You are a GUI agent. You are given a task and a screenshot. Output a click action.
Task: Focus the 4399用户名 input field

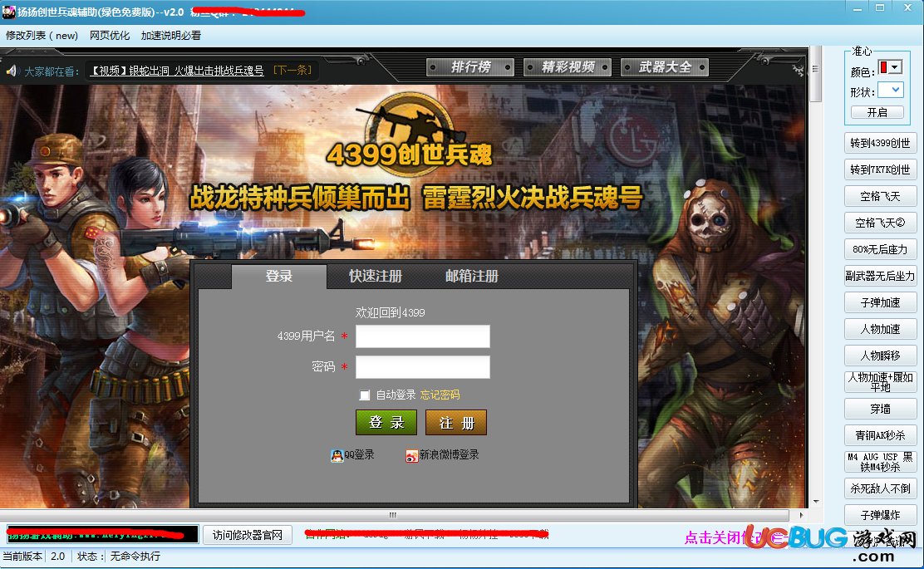pyautogui.click(x=422, y=336)
